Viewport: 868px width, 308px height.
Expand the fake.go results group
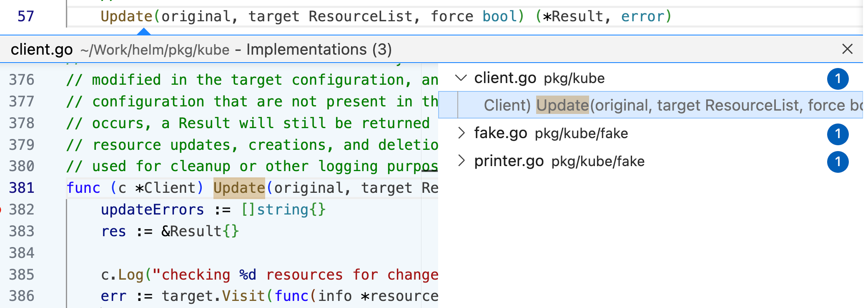tap(461, 134)
